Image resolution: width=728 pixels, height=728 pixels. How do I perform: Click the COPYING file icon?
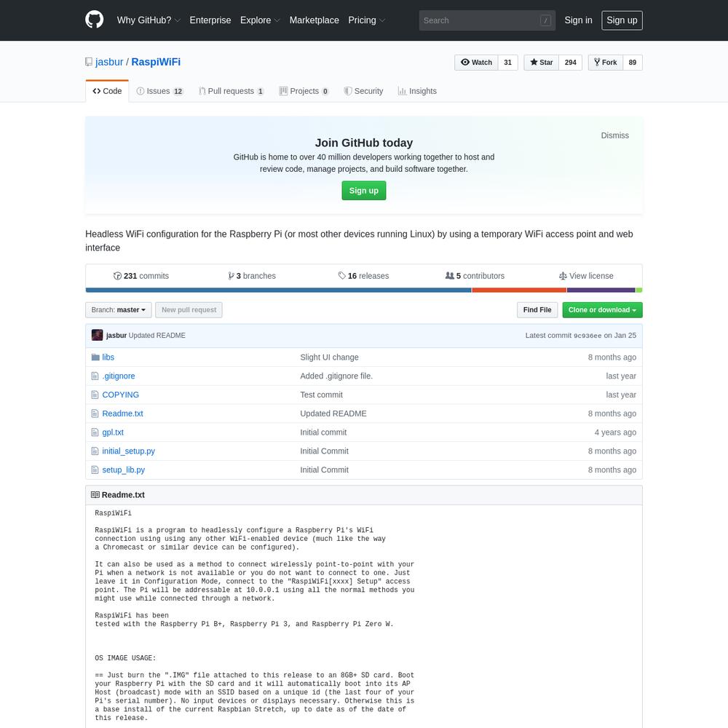95,395
